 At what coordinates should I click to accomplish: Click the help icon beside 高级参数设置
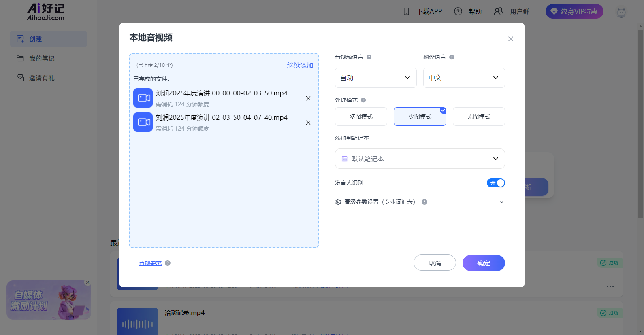[x=424, y=202]
